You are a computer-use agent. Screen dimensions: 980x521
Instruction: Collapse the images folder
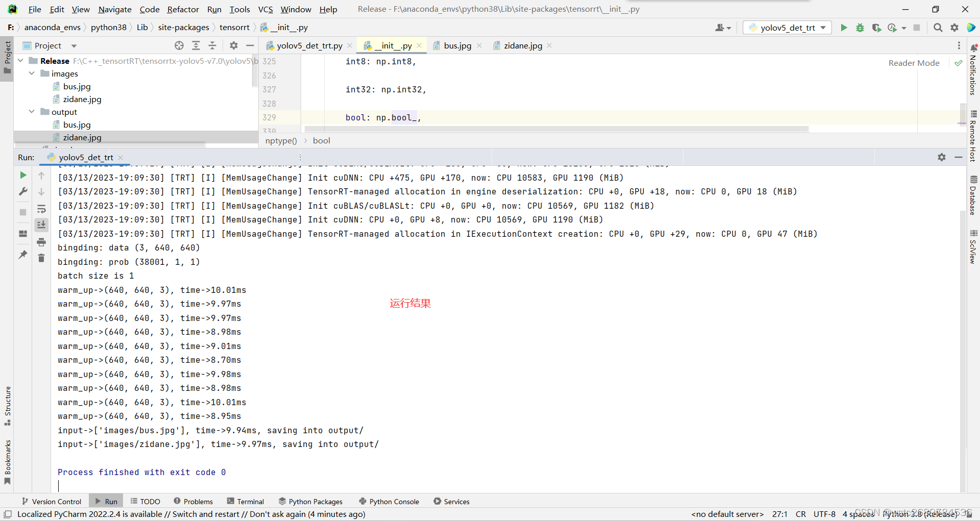tap(32, 73)
